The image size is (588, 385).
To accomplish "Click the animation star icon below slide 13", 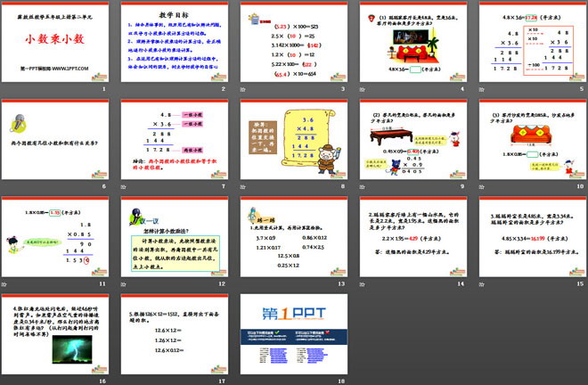I will click(x=241, y=285).
